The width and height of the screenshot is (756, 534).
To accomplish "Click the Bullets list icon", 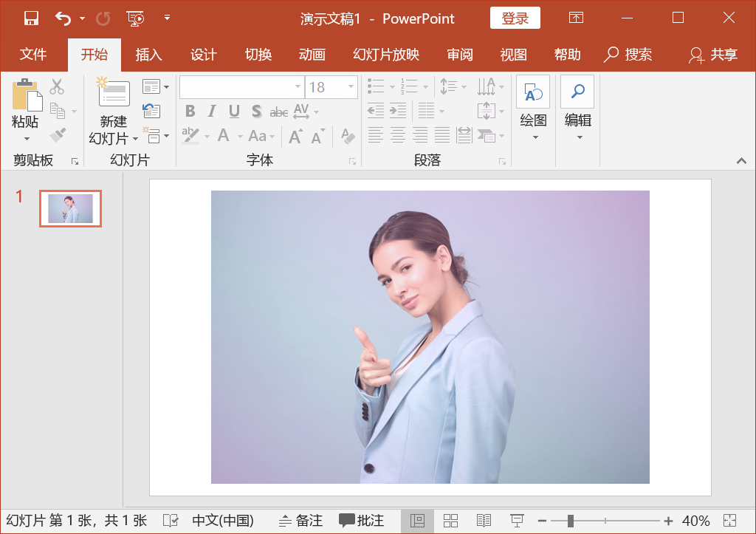I will point(376,87).
